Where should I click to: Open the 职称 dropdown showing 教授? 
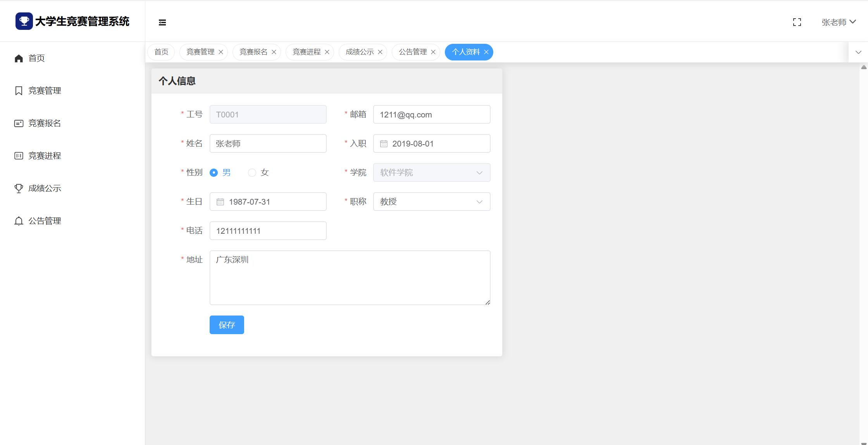tap(431, 202)
